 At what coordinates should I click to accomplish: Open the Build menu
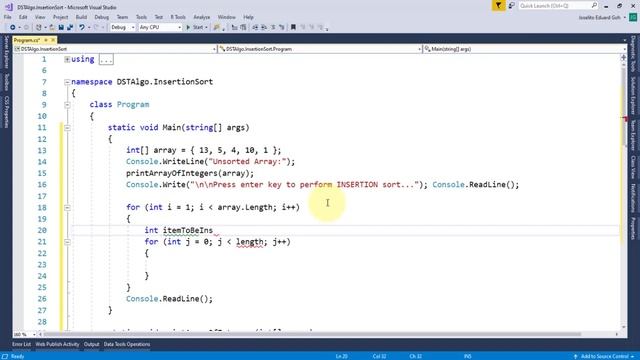click(x=81, y=17)
